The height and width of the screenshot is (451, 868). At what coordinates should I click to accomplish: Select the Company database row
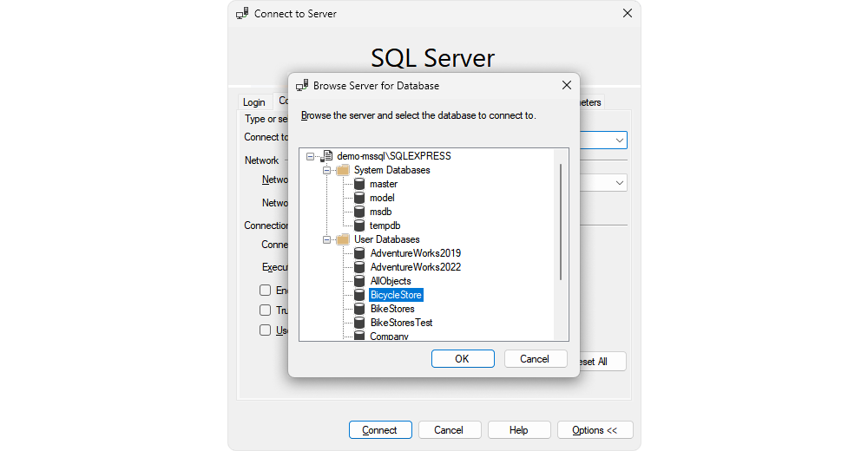[x=389, y=336]
